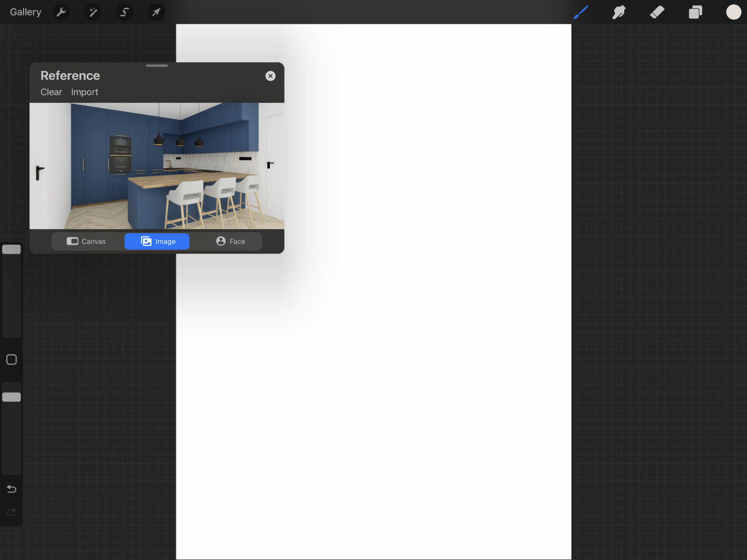Click Clear in Reference panel
Viewport: 747px width, 560px height.
51,92
